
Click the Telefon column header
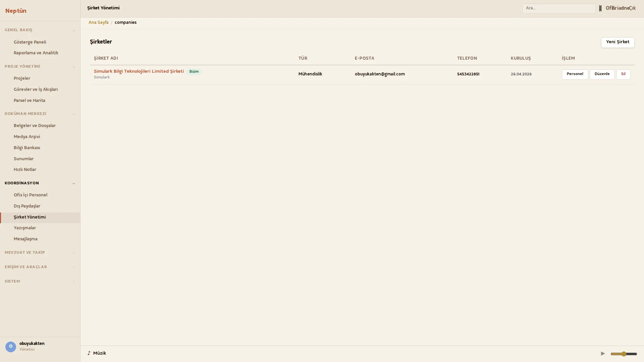[x=467, y=58]
